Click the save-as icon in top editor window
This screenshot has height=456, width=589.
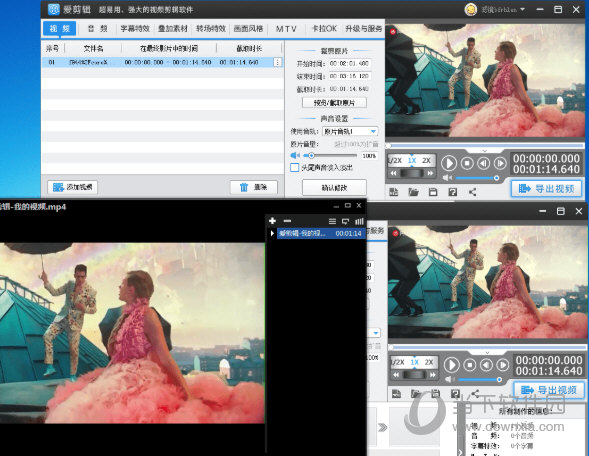pyautogui.click(x=453, y=192)
